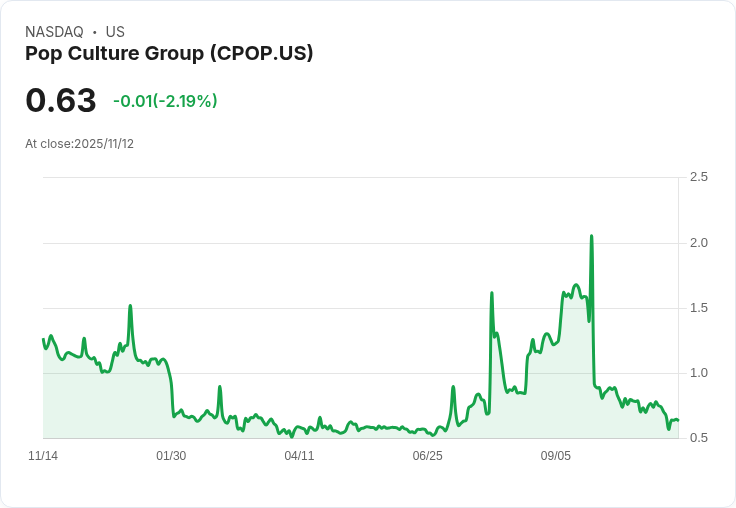736x508 pixels.
Task: Click the current price 0.63
Action: point(61,100)
